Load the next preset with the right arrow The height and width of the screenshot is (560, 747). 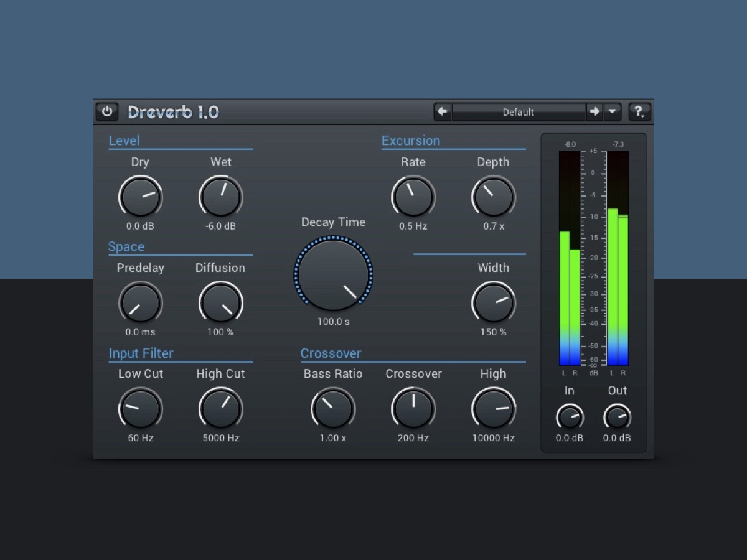(x=594, y=112)
